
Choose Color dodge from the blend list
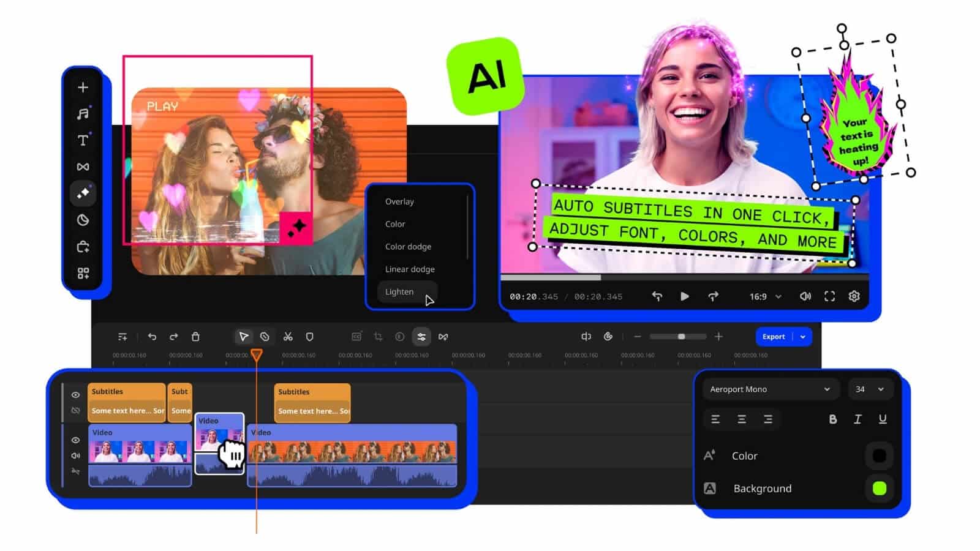pos(408,247)
